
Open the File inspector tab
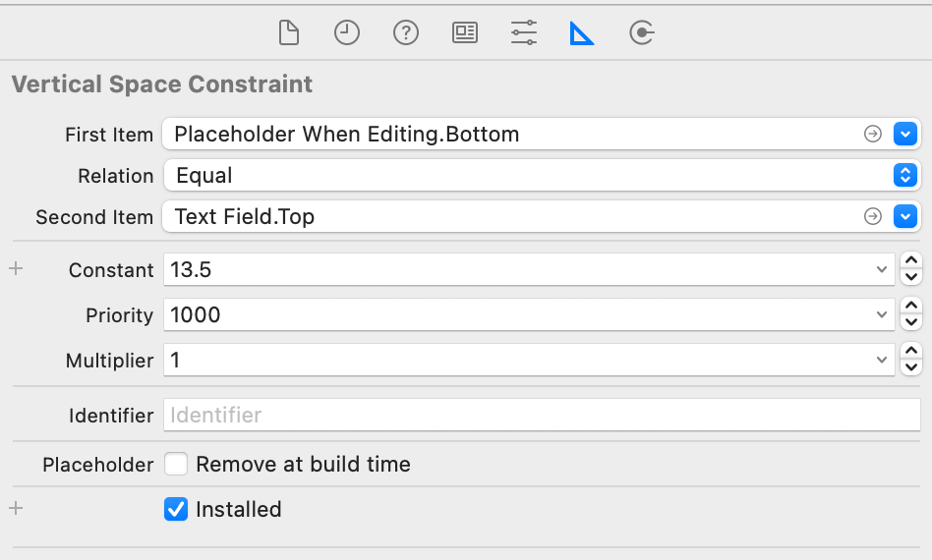pyautogui.click(x=288, y=33)
